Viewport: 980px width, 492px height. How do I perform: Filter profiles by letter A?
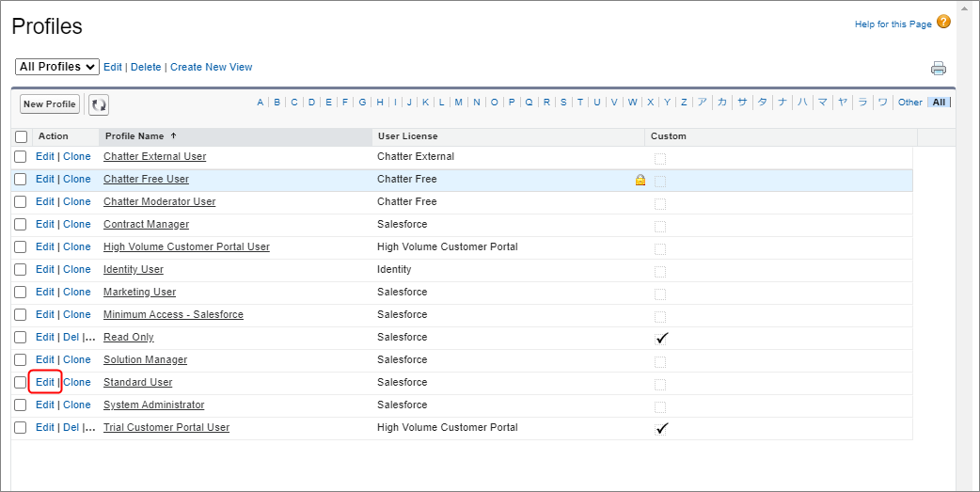260,103
